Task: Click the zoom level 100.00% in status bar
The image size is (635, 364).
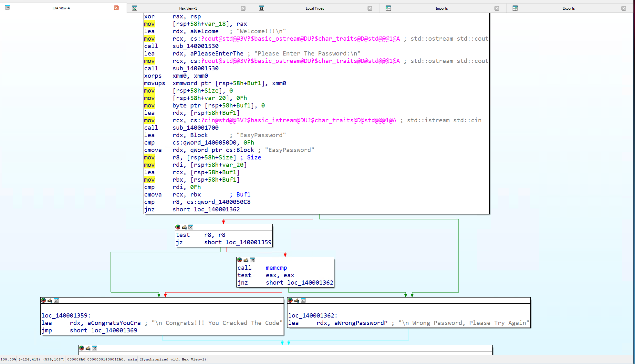Action: pyautogui.click(x=8, y=359)
